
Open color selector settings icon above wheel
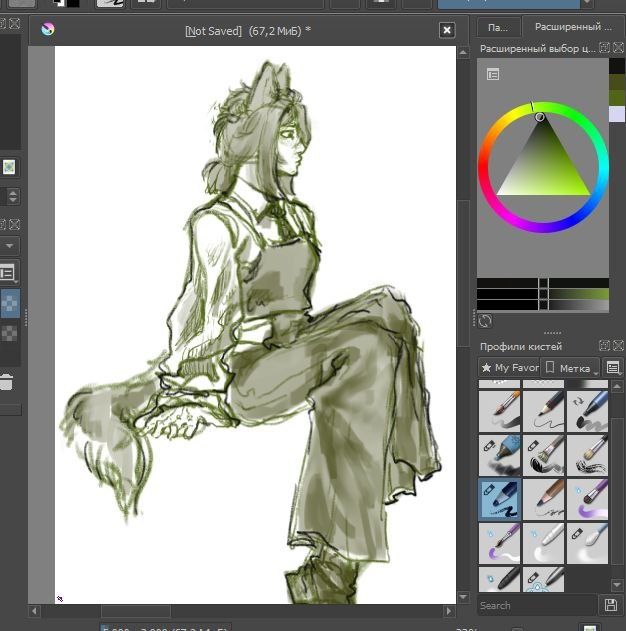tap(493, 74)
